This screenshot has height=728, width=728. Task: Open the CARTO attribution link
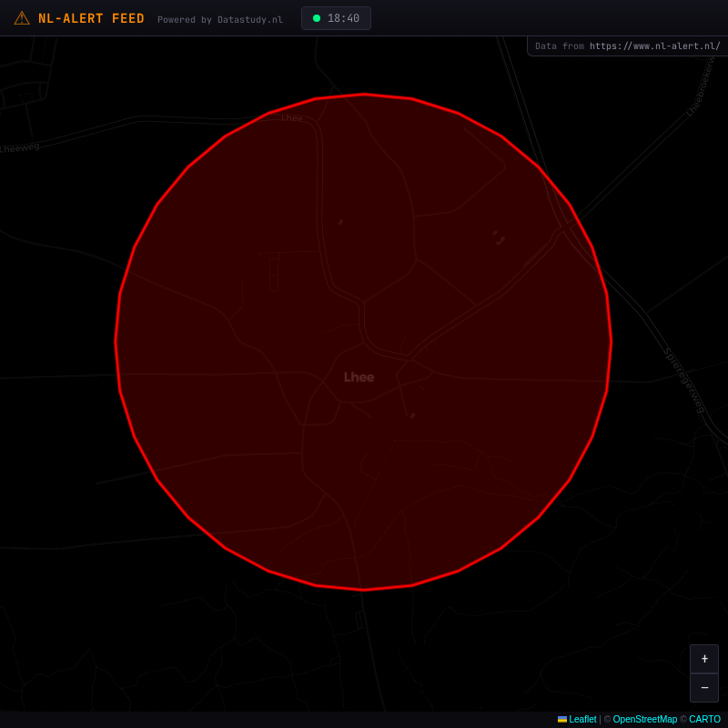coord(704,719)
